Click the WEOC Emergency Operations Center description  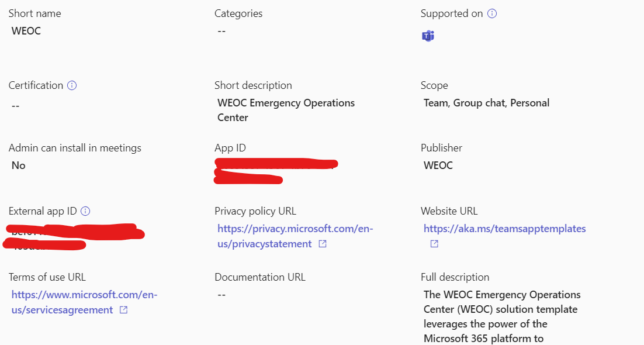(x=286, y=110)
